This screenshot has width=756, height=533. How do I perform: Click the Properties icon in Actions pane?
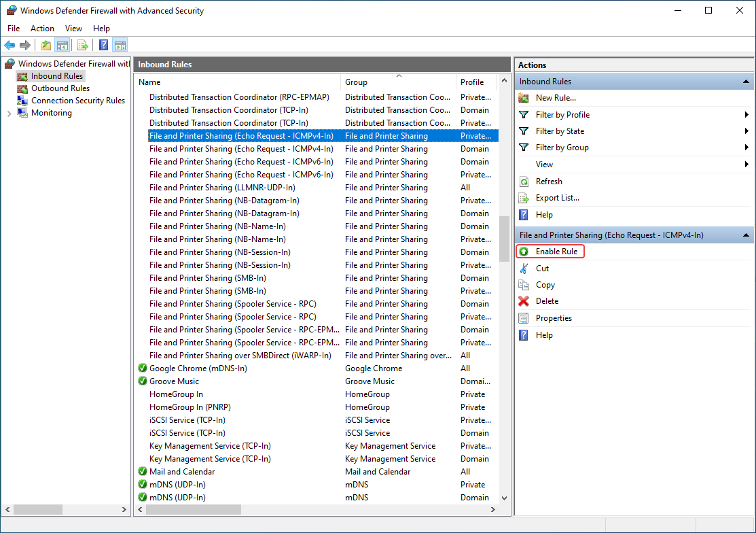tap(524, 318)
